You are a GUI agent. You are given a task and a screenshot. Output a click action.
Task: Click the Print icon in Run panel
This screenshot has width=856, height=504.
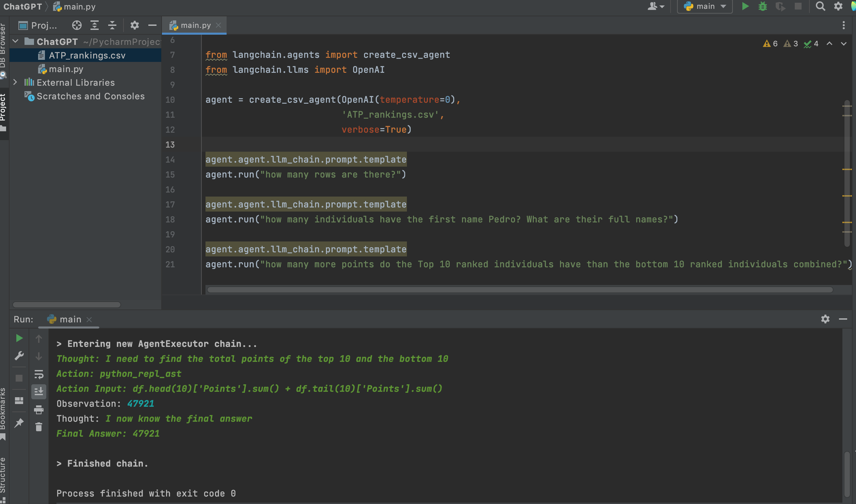pyautogui.click(x=39, y=410)
